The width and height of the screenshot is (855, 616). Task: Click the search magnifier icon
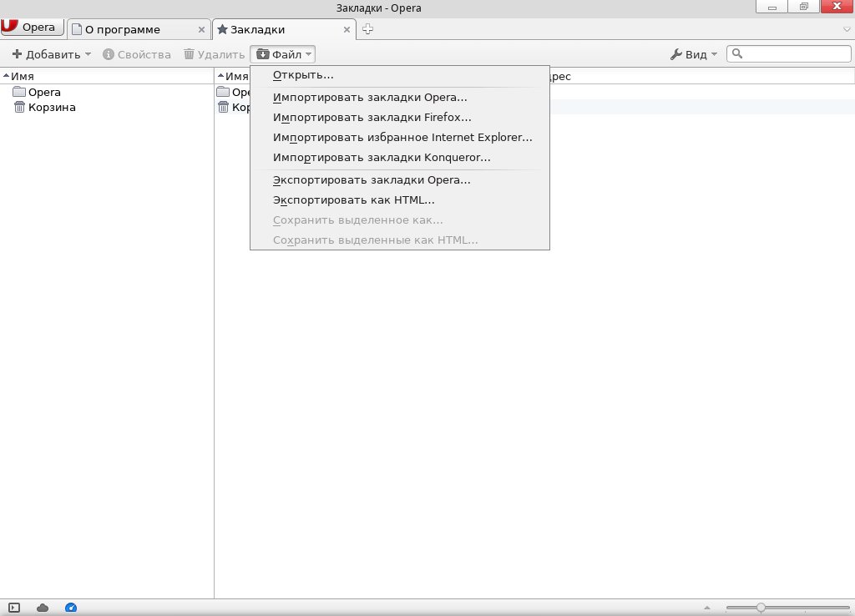[737, 53]
